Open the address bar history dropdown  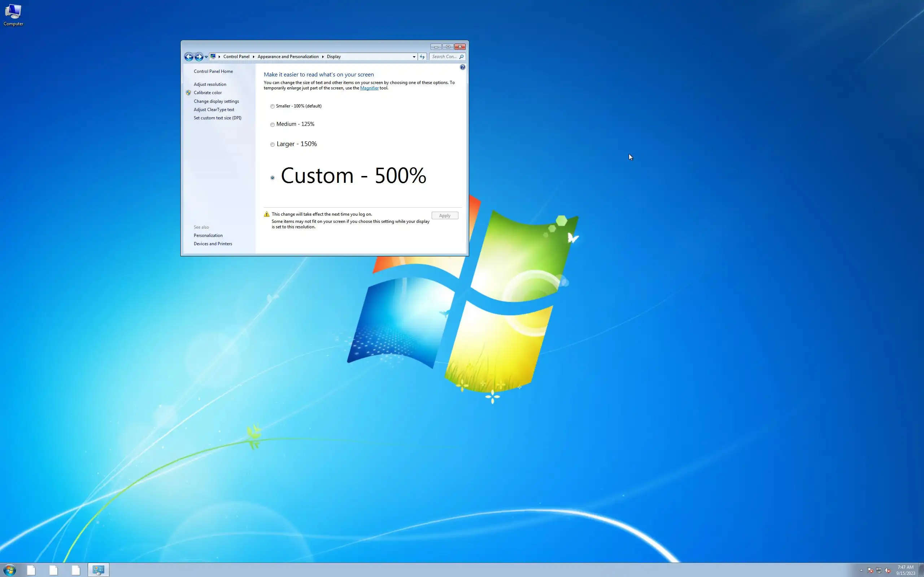pos(414,57)
